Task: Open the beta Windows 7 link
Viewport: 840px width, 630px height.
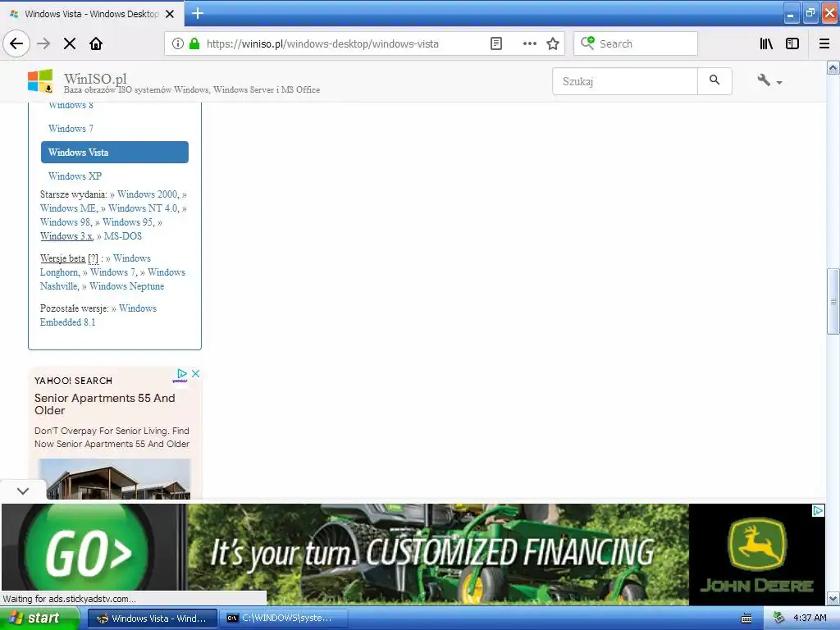Action: (x=112, y=272)
